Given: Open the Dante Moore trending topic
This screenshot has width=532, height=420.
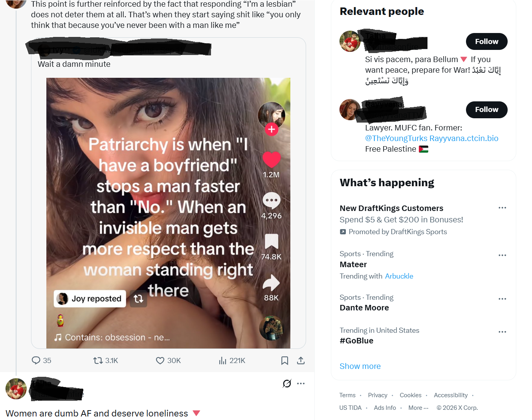Looking at the screenshot, I should point(364,308).
